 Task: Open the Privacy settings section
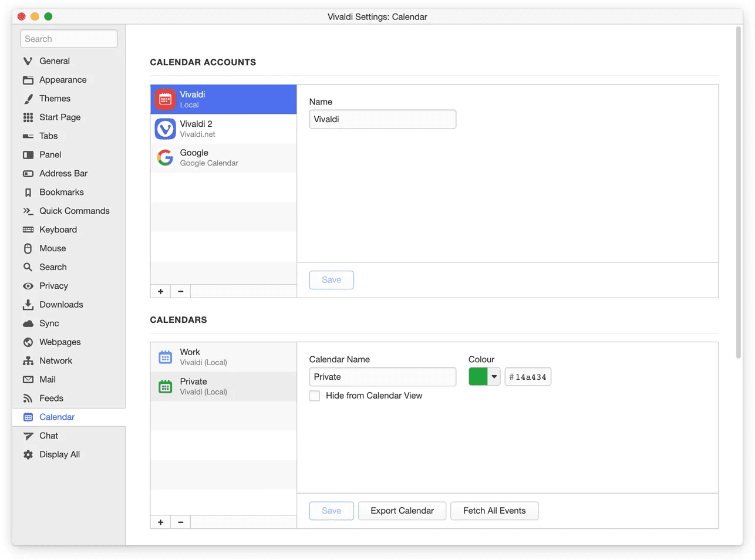click(x=53, y=286)
